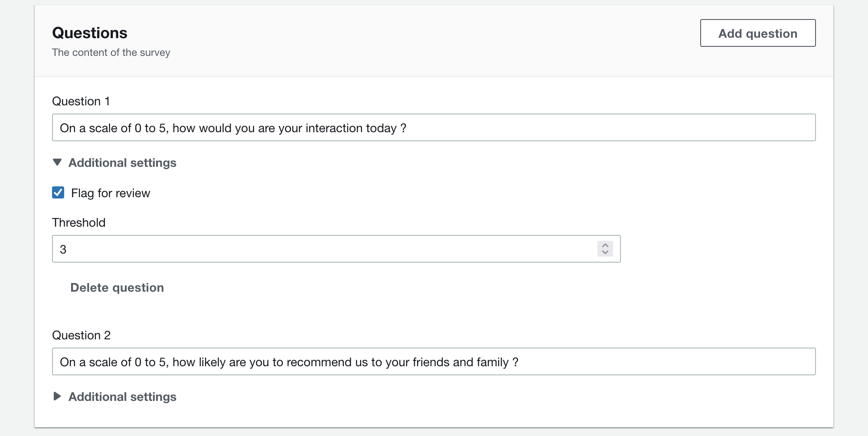Screen dimensions: 868x436
Task: Focus the Question 1 text field
Action: pyautogui.click(x=434, y=127)
